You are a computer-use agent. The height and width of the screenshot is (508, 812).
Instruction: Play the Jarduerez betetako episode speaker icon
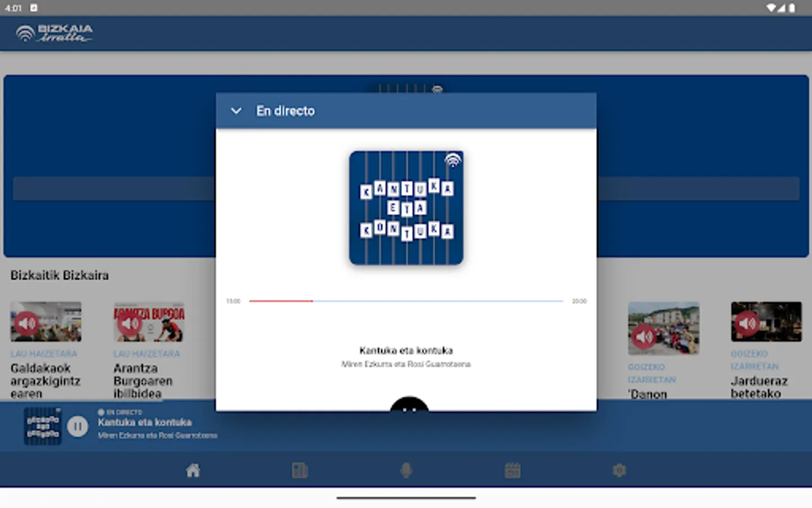749,322
